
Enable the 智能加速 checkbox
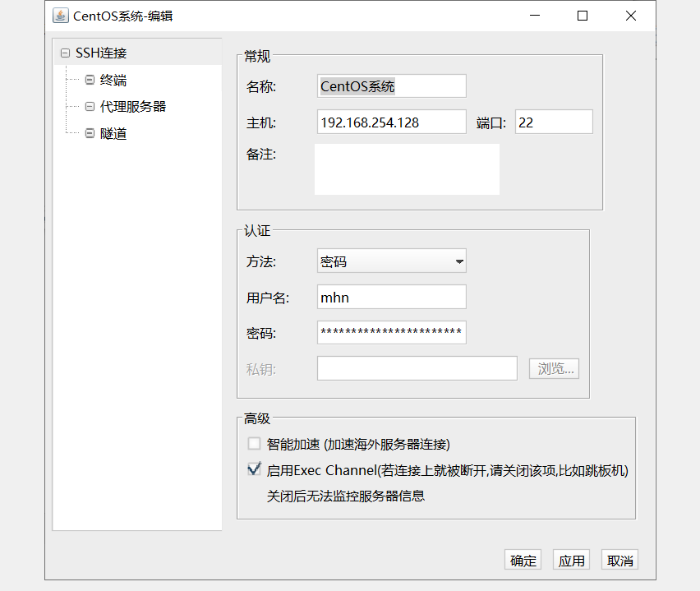[x=254, y=443]
